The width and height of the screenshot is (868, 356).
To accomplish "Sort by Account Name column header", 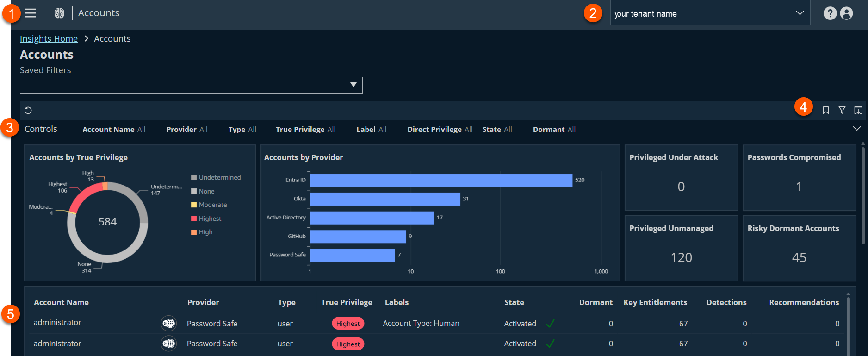I will [61, 302].
